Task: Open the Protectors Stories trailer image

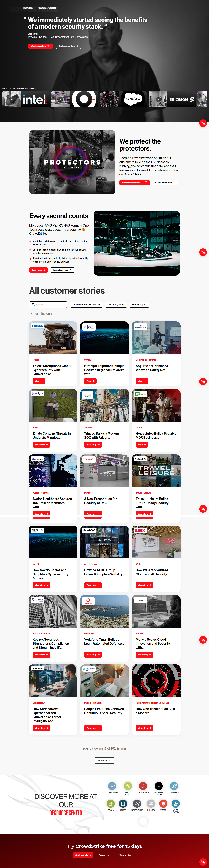Action: (x=72, y=162)
